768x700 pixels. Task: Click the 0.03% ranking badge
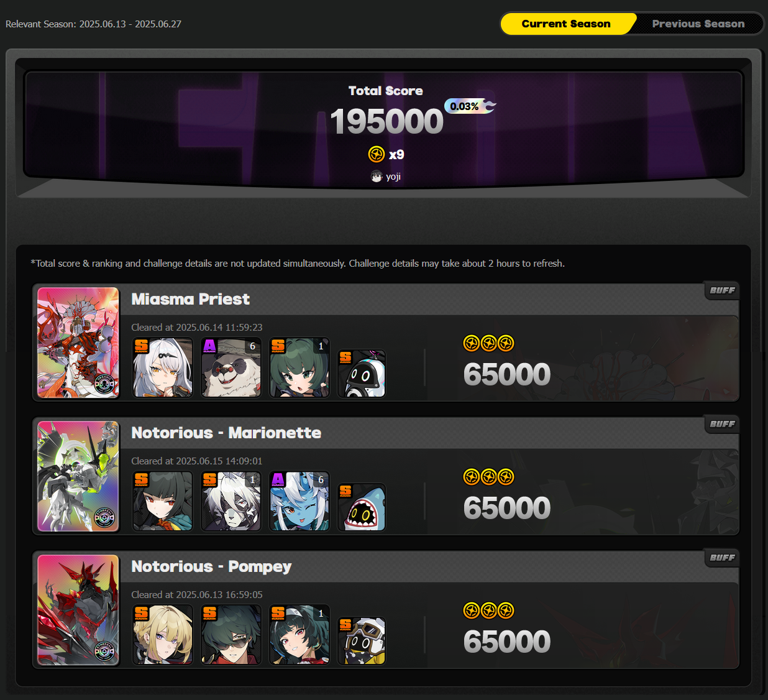pyautogui.click(x=470, y=106)
